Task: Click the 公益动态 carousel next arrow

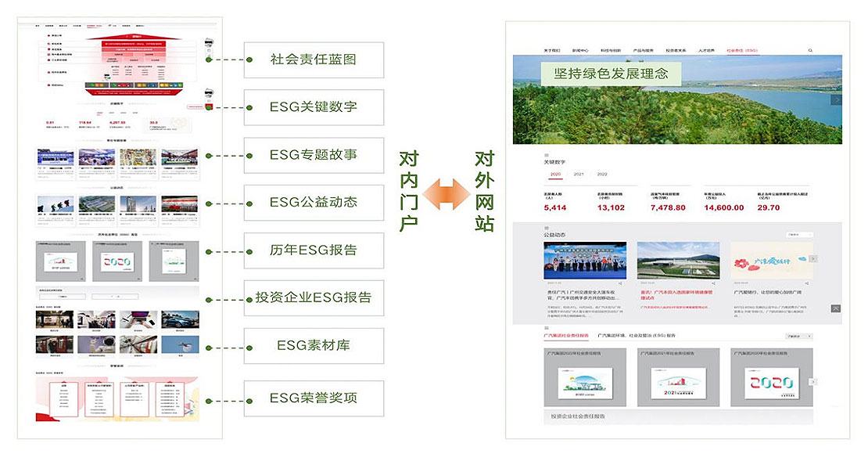Action: pyautogui.click(x=813, y=258)
